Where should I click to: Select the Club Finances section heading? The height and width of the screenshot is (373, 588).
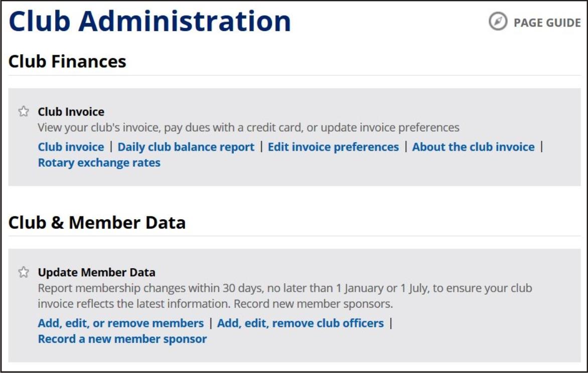tap(67, 61)
